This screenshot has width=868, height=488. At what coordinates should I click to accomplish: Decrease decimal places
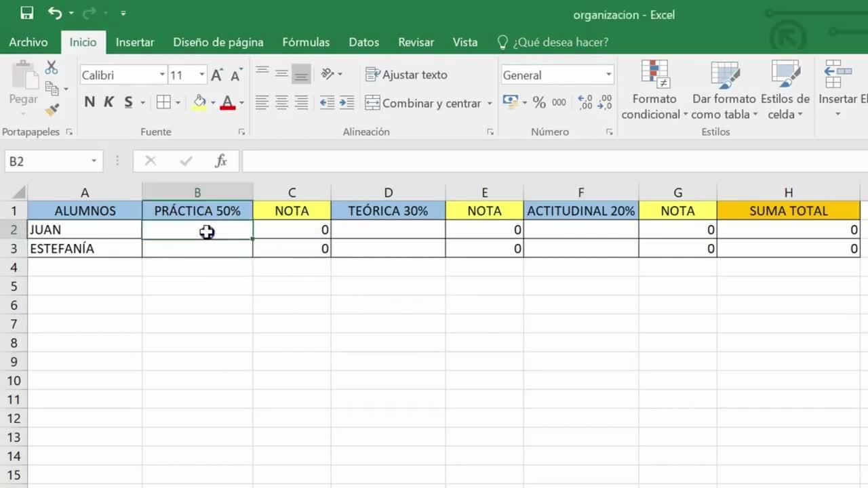606,102
